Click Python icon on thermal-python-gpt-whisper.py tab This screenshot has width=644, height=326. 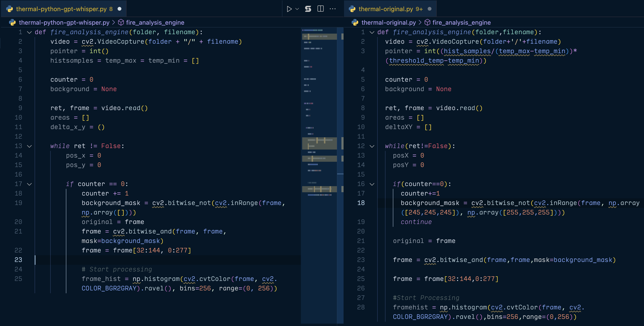pyautogui.click(x=9, y=9)
